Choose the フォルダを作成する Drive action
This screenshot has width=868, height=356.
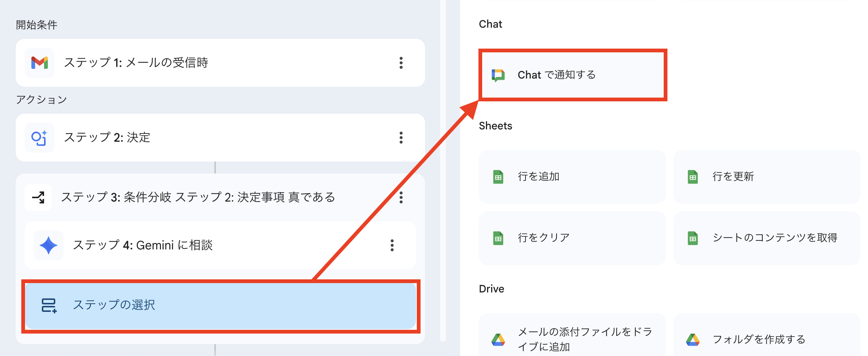point(767,335)
